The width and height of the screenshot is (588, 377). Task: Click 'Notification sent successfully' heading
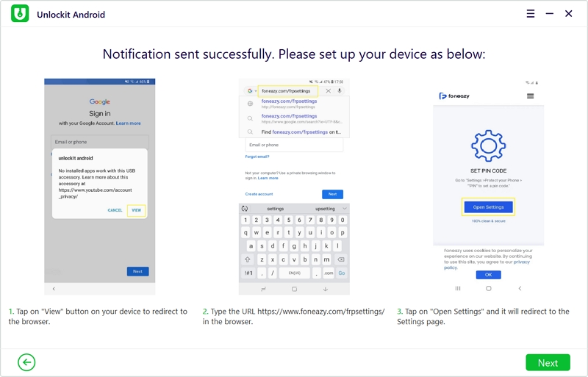point(294,54)
